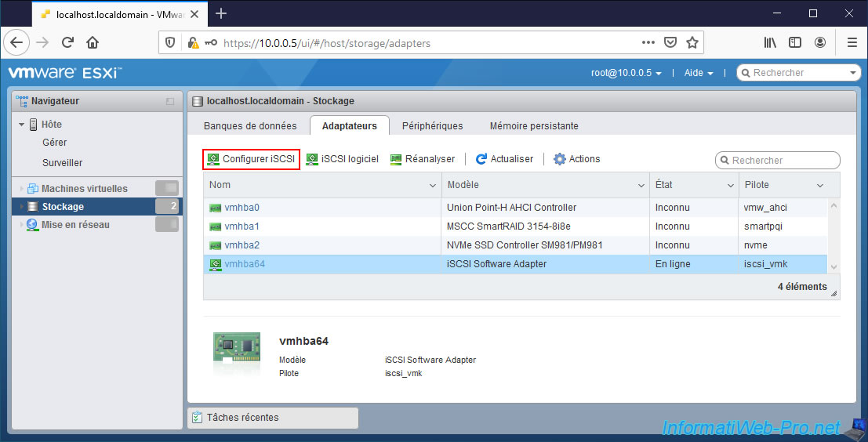Open the État column dropdown arrow
This screenshot has height=442, width=868.
click(731, 186)
